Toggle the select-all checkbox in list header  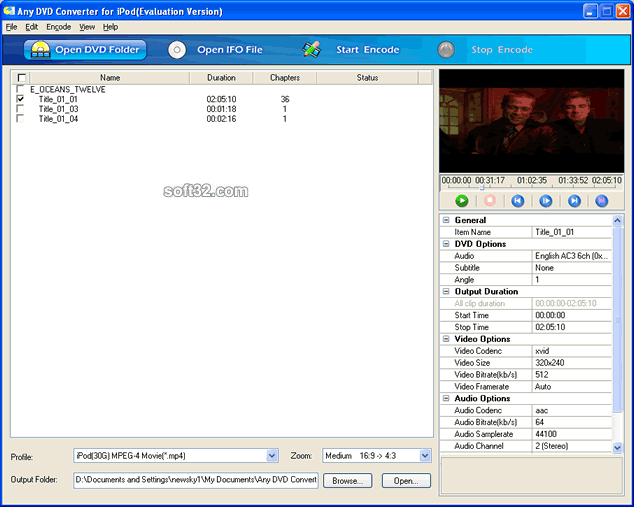[x=21, y=78]
